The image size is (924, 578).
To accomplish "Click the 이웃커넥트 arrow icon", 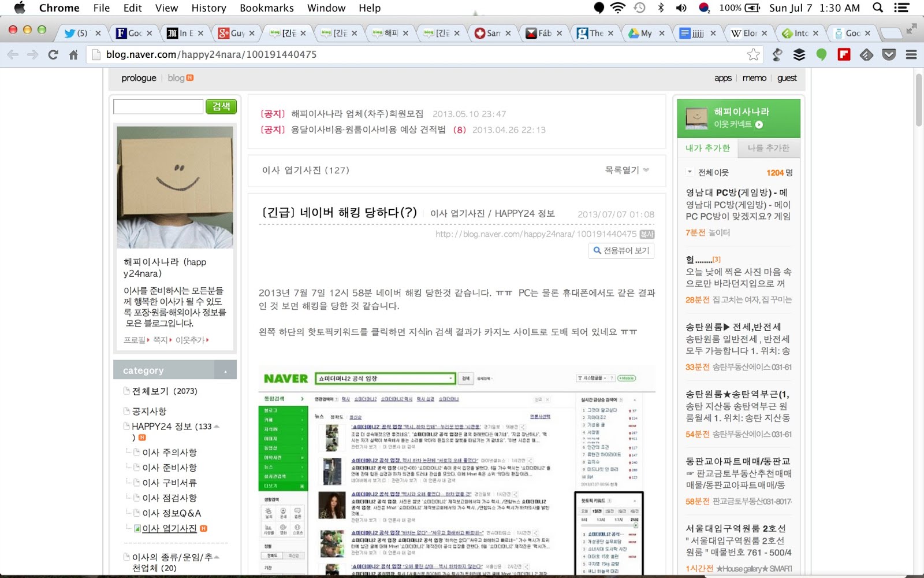I will (759, 124).
